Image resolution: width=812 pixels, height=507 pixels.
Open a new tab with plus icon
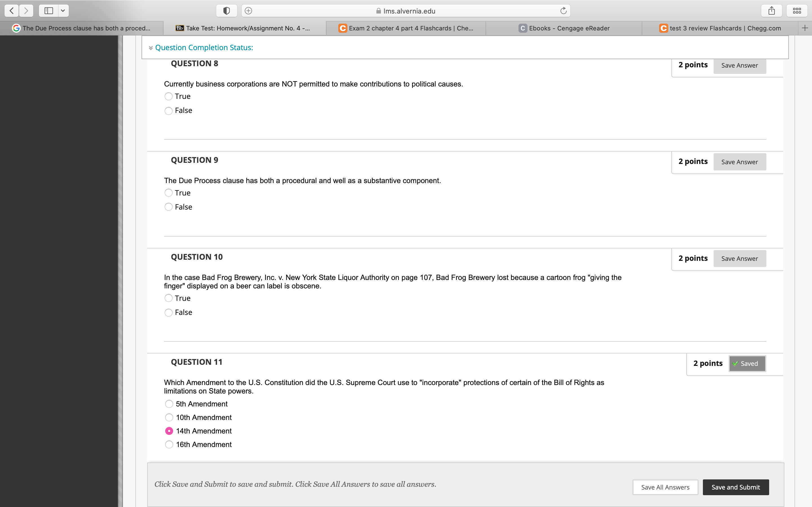click(805, 28)
